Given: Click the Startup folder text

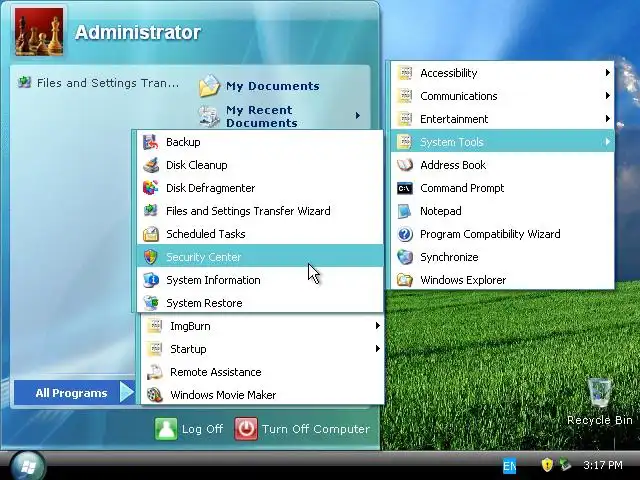Looking at the screenshot, I should pos(188,349).
